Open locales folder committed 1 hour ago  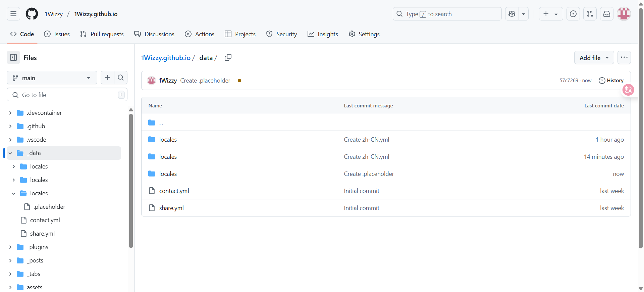[x=168, y=140]
